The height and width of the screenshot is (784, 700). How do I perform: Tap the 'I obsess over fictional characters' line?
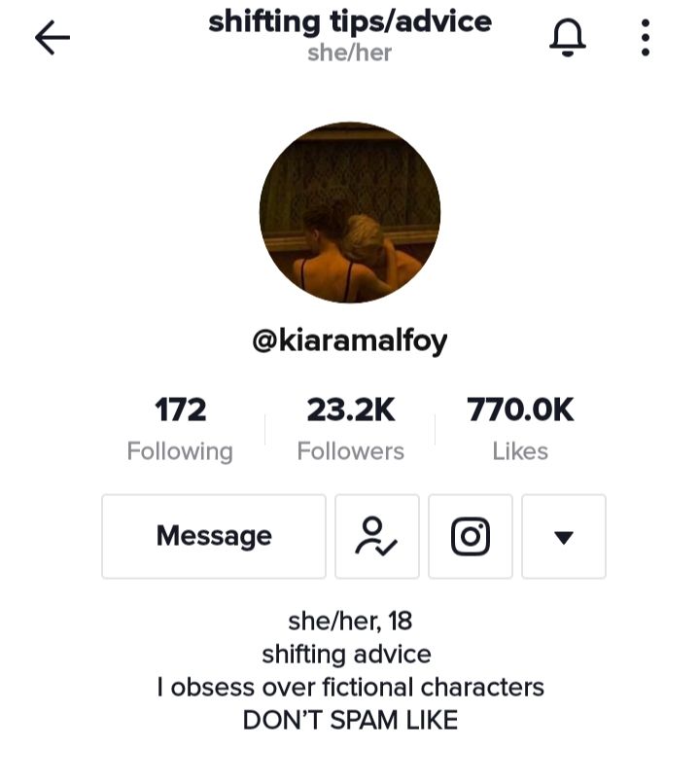[x=350, y=687]
